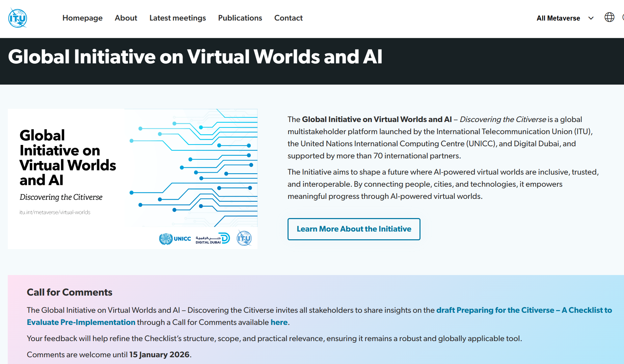Click the search icon at the header's edge
Screen dimensions: 624x364
622,17
